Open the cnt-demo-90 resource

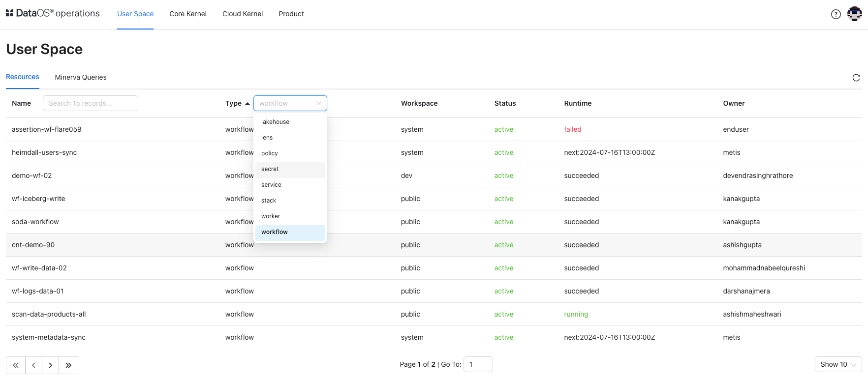[33, 245]
